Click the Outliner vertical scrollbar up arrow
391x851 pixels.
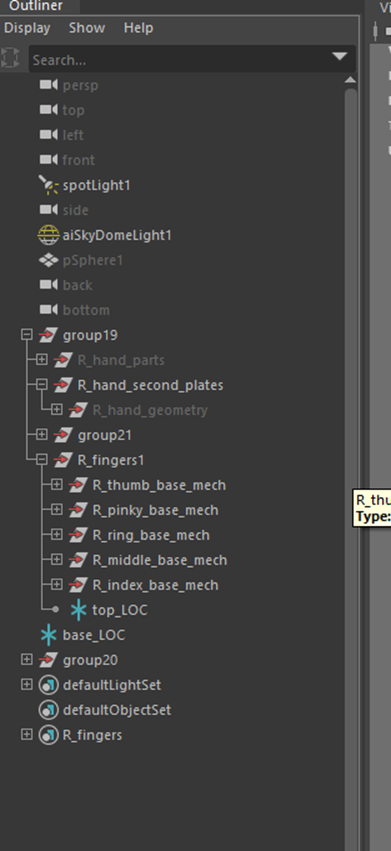pyautogui.click(x=350, y=80)
